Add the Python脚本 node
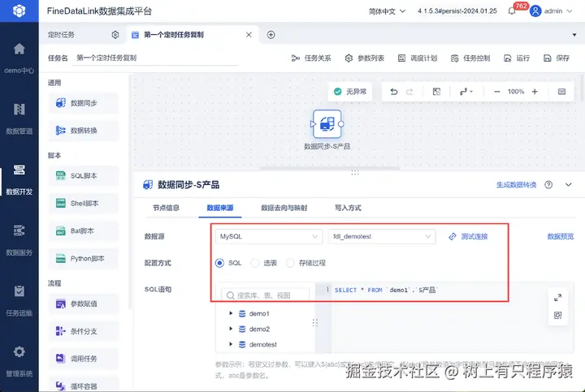This screenshot has height=392, width=585. pyautogui.click(x=84, y=258)
